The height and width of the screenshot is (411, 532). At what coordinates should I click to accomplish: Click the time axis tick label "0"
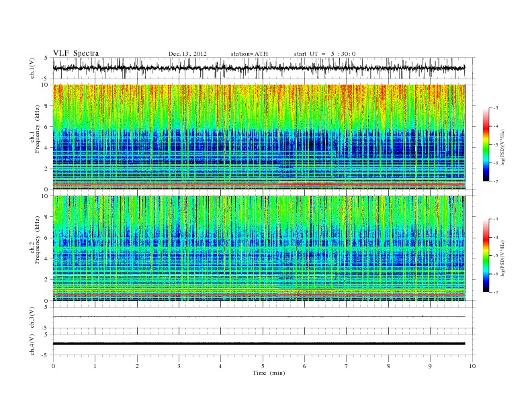(53, 366)
